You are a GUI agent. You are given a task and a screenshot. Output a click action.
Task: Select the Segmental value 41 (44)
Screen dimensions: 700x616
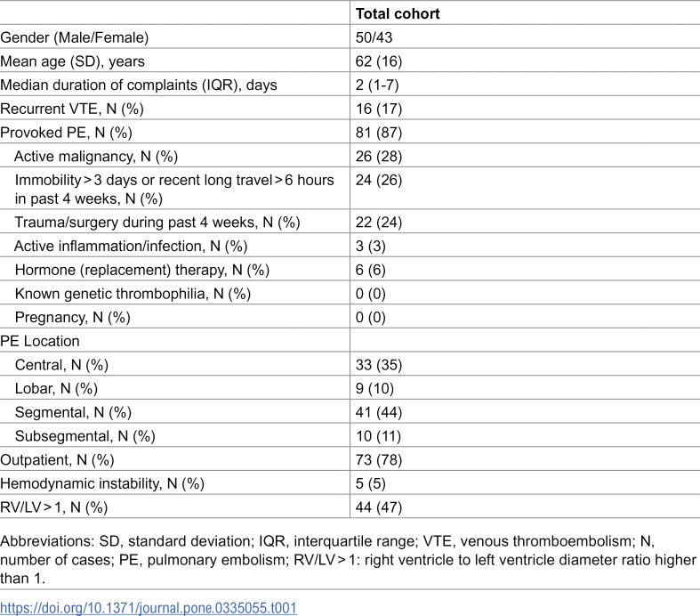tap(379, 412)
